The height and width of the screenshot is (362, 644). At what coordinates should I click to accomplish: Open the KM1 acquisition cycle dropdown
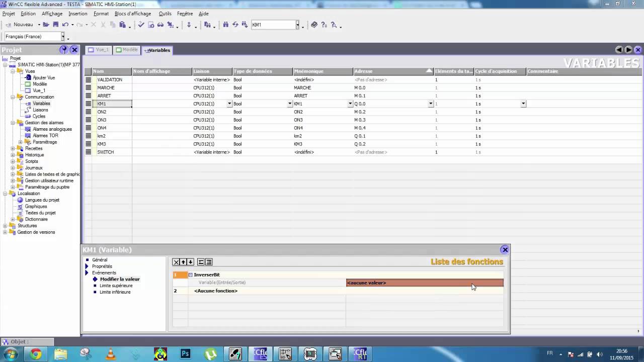point(523,104)
